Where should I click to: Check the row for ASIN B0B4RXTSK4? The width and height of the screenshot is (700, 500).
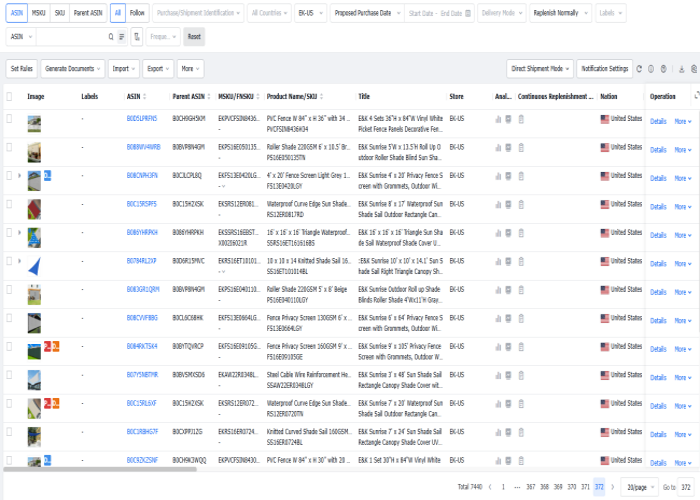pos(9,346)
